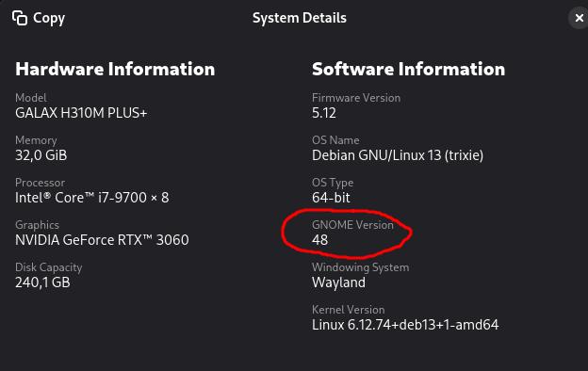588x371 pixels.
Task: Click the Software Information heading
Action: (408, 70)
